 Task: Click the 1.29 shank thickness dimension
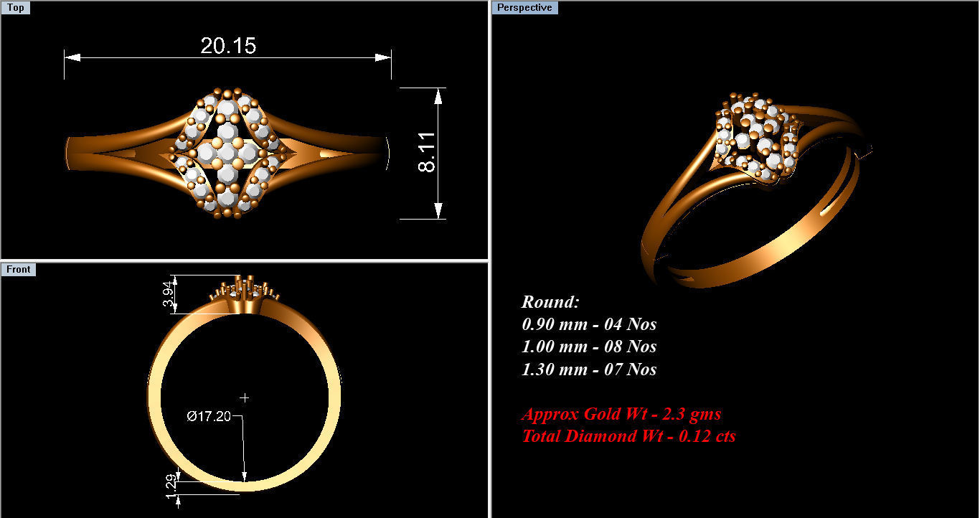coord(171,486)
